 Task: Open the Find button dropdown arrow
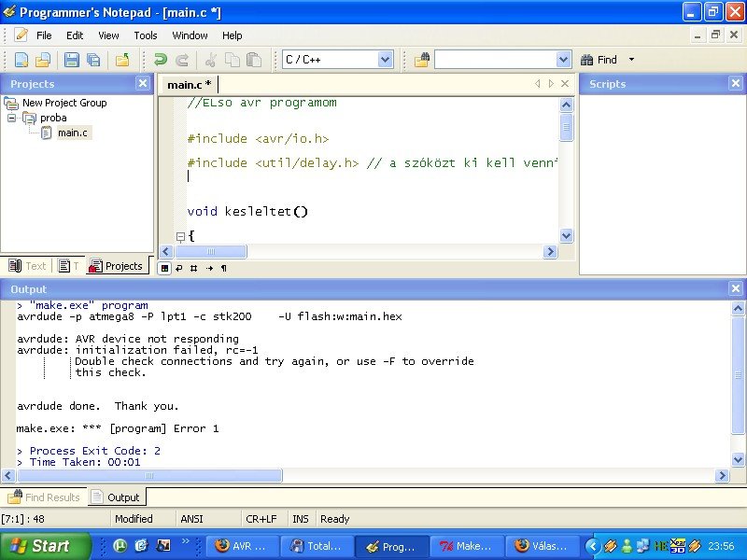631,60
